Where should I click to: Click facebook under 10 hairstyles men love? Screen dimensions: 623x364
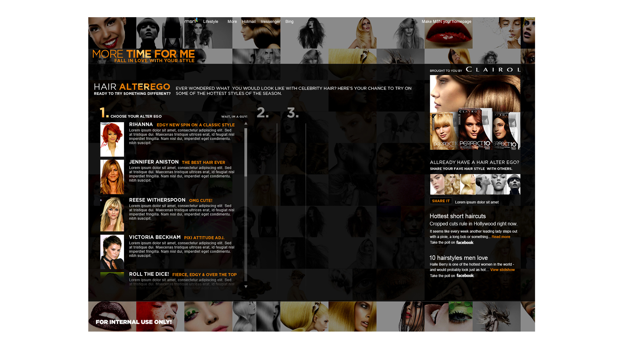(x=465, y=276)
